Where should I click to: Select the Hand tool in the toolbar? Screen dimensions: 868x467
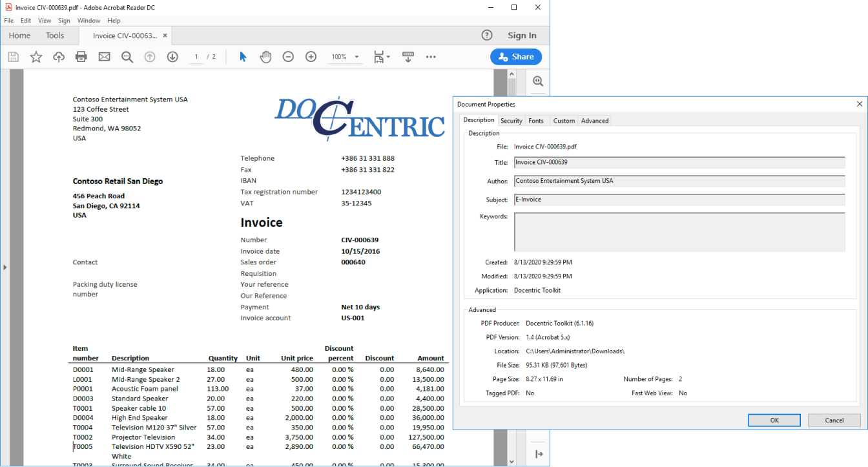265,57
